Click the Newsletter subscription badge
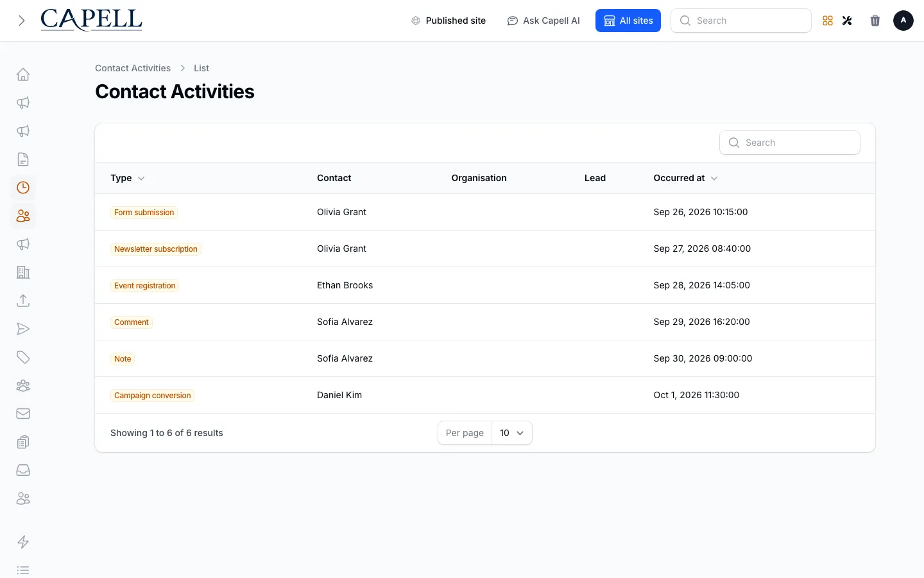The height and width of the screenshot is (578, 924). pyautogui.click(x=156, y=249)
